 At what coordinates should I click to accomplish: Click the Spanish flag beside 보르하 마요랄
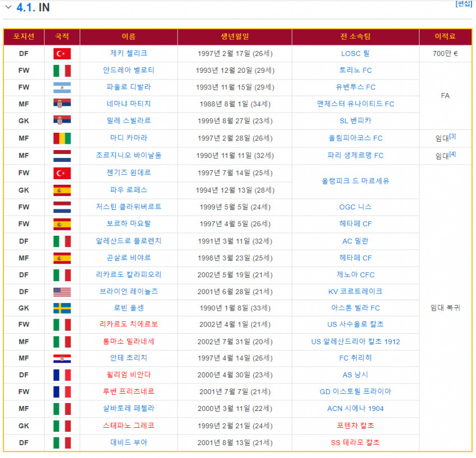62,224
